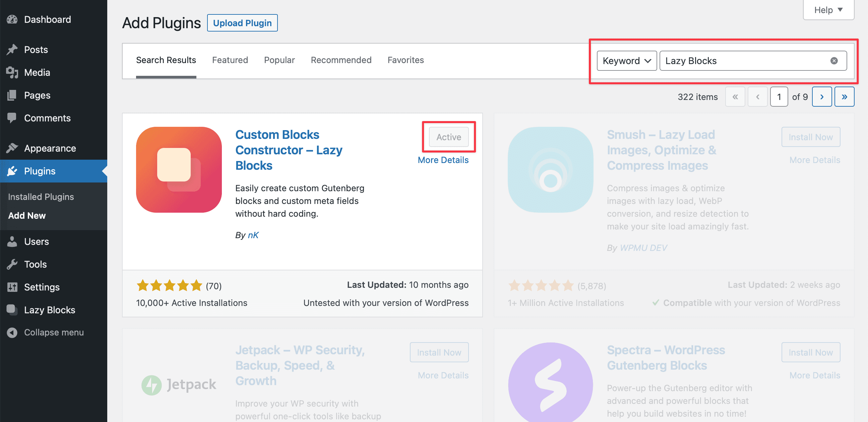Open Users via the person icon

pos(12,241)
